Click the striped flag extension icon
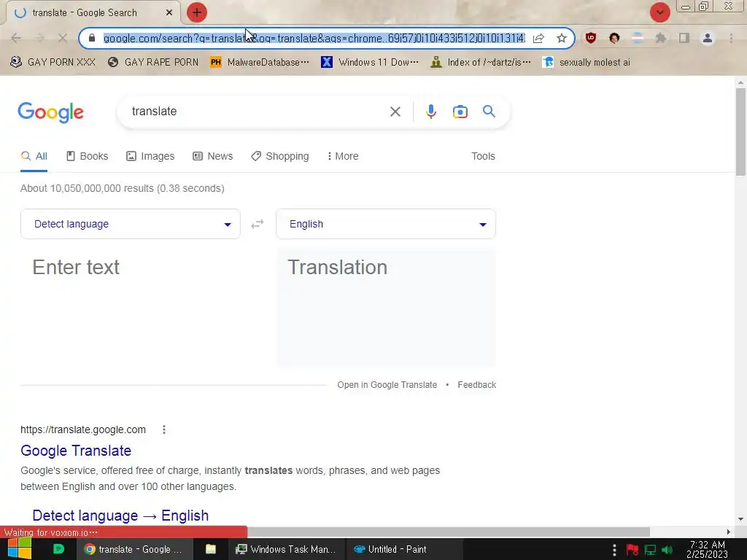 (x=638, y=38)
